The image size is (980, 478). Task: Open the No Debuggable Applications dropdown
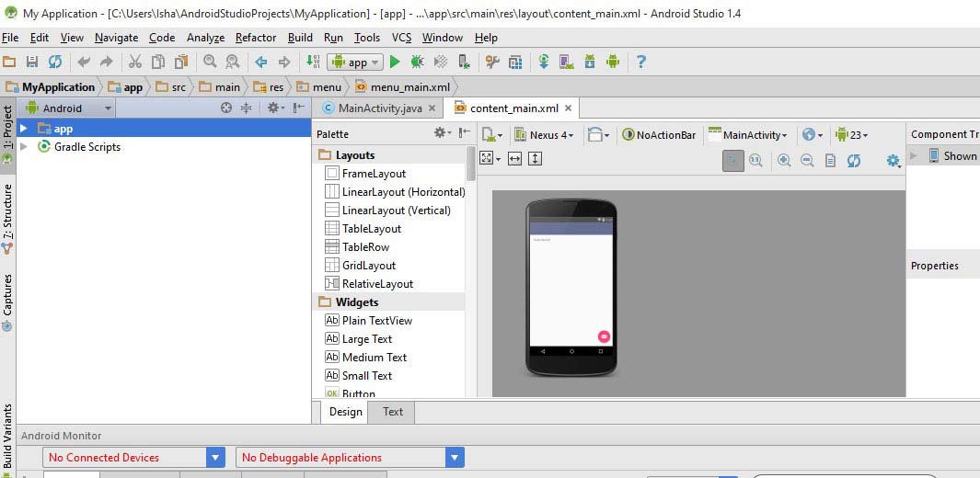pos(350,458)
